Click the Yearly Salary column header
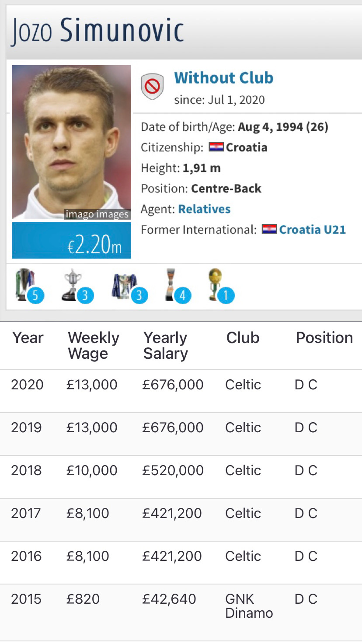This screenshot has width=362, height=644. point(166,346)
